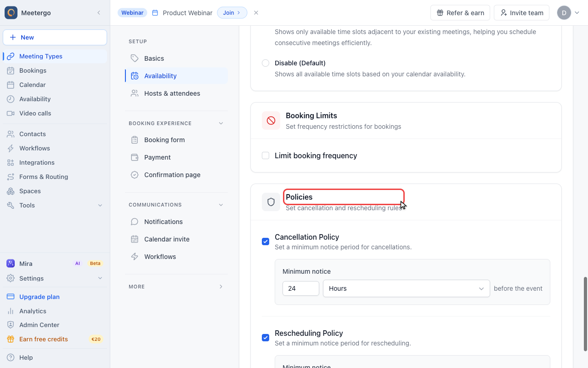
Task: Expand the Tools menu chevron
Action: [x=100, y=205]
